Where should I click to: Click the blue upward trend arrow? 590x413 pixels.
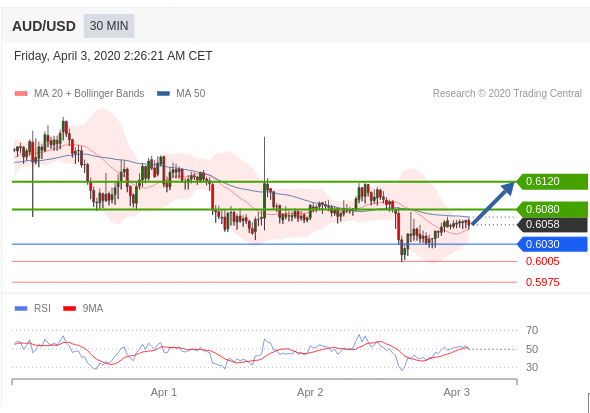492,203
